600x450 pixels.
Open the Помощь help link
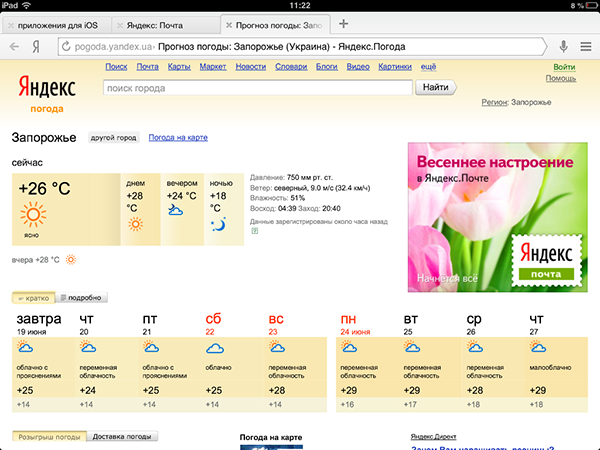click(x=561, y=78)
